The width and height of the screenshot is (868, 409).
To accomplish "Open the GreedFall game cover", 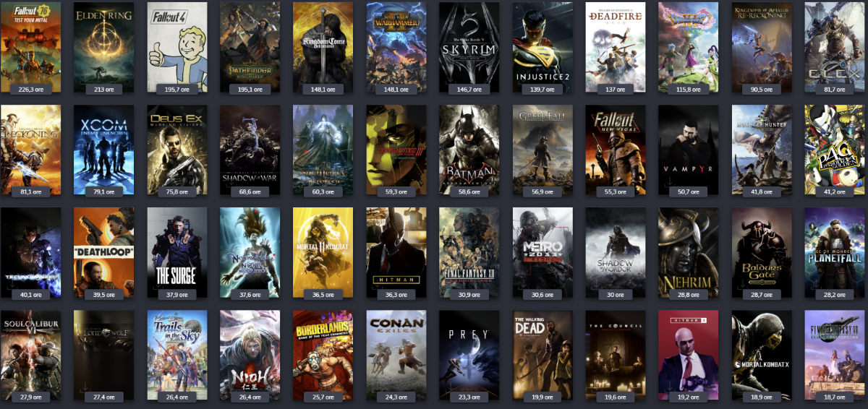I will click(542, 150).
